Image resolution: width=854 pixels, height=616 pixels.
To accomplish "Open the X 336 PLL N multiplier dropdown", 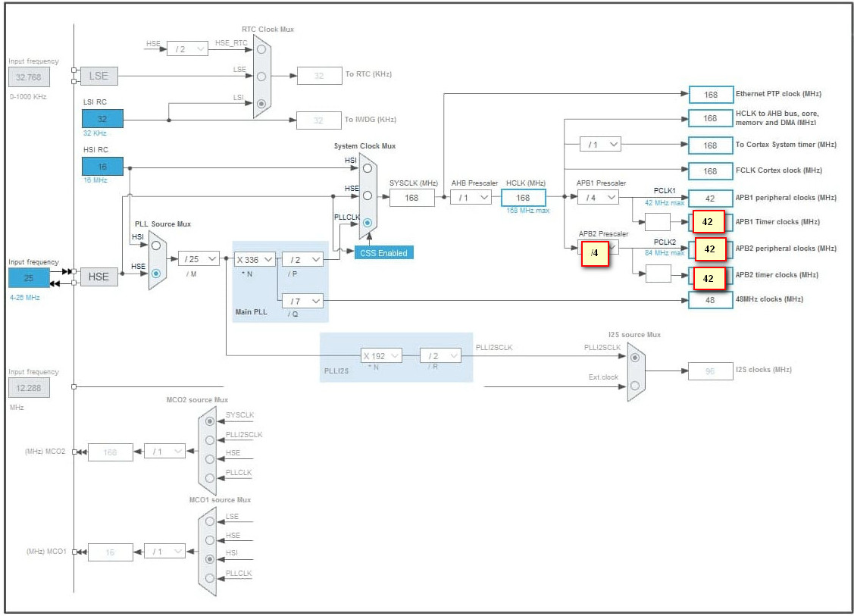I will point(255,260).
